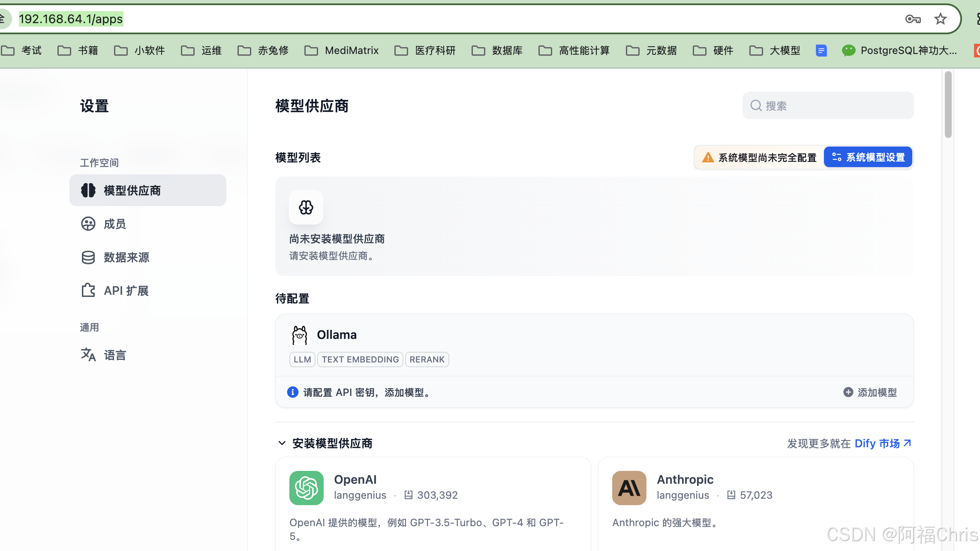
Task: Select 数据来源 in settings sidebar
Action: (126, 257)
